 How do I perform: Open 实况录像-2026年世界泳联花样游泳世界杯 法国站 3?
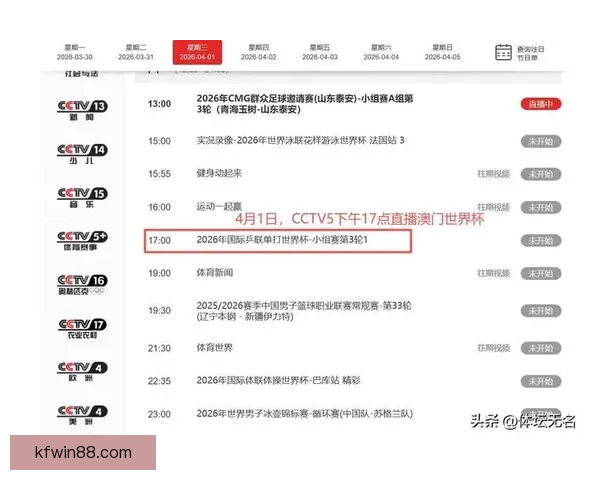300,140
